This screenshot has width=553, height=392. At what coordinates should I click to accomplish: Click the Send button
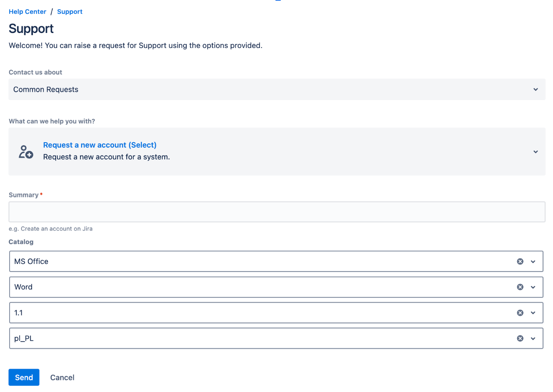pyautogui.click(x=24, y=377)
